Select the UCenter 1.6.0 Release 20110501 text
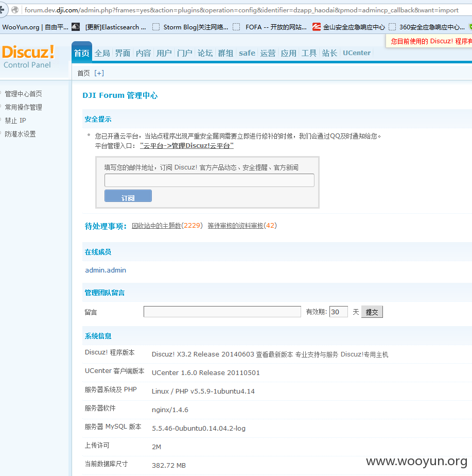 point(206,373)
